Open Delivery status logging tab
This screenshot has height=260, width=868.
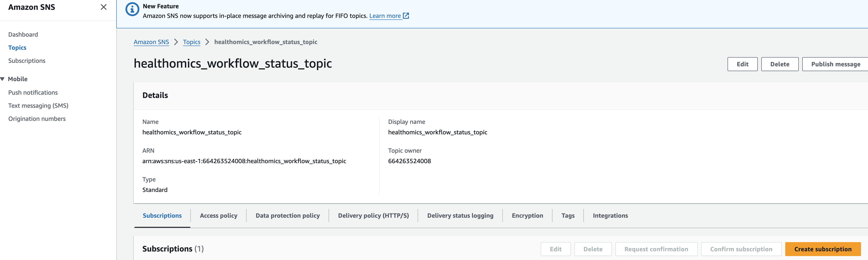pos(460,216)
